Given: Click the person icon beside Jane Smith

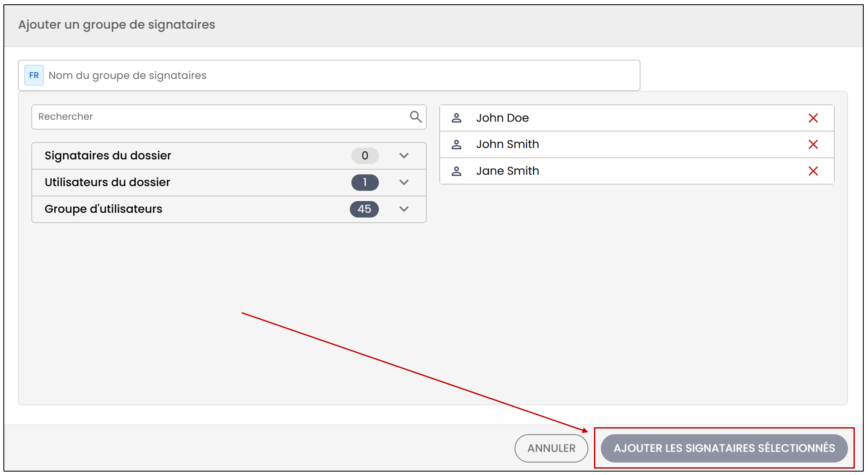Looking at the screenshot, I should pyautogui.click(x=456, y=171).
